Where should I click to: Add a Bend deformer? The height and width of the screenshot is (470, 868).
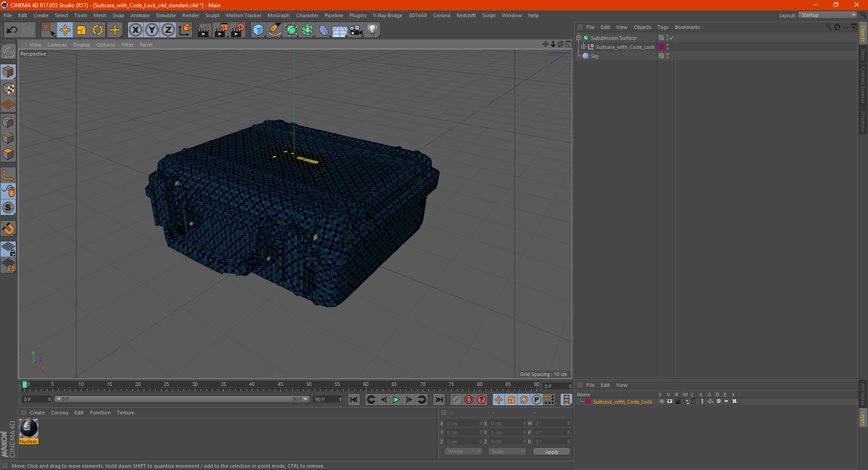[324, 30]
